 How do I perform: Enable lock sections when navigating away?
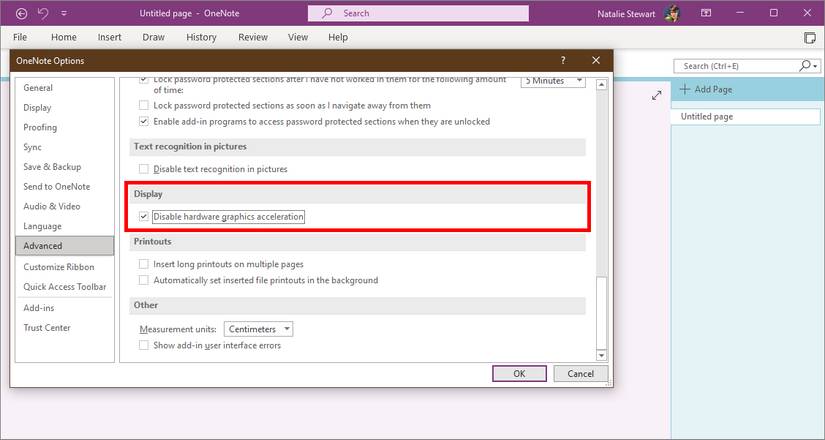point(144,106)
